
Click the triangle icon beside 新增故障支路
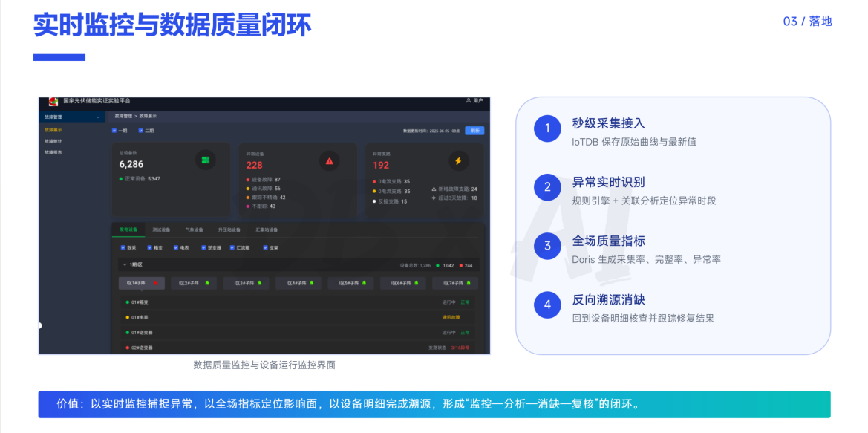coord(434,189)
